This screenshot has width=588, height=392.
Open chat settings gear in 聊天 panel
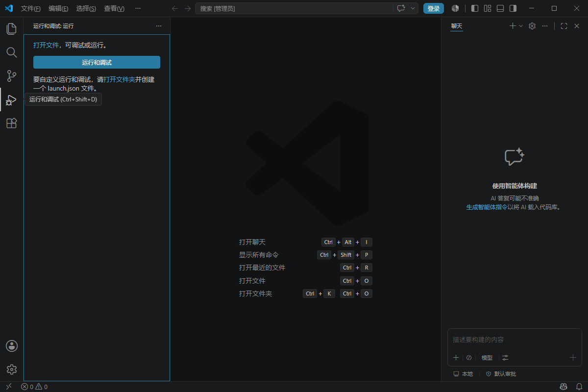[x=532, y=26]
